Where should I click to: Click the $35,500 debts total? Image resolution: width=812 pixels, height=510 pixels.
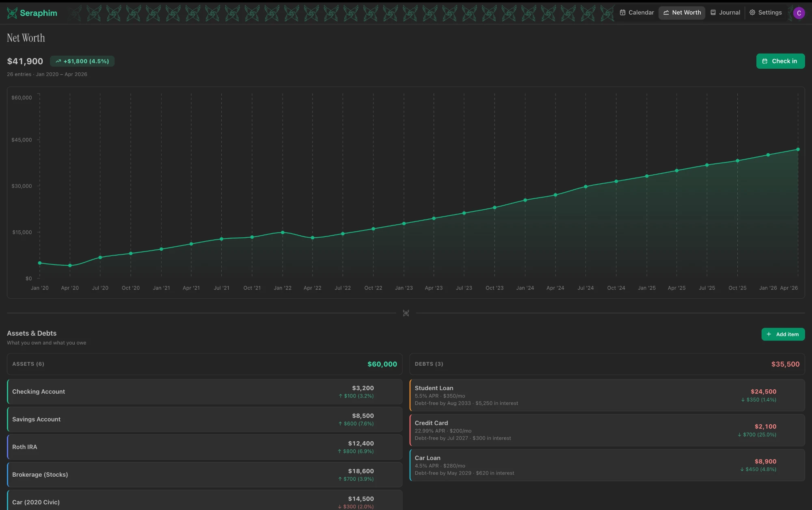coord(785,364)
